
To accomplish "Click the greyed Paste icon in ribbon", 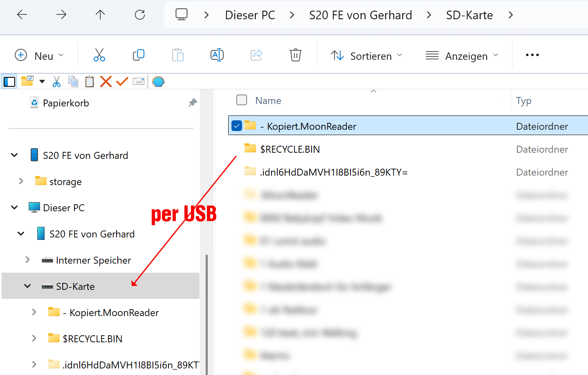I will point(178,55).
